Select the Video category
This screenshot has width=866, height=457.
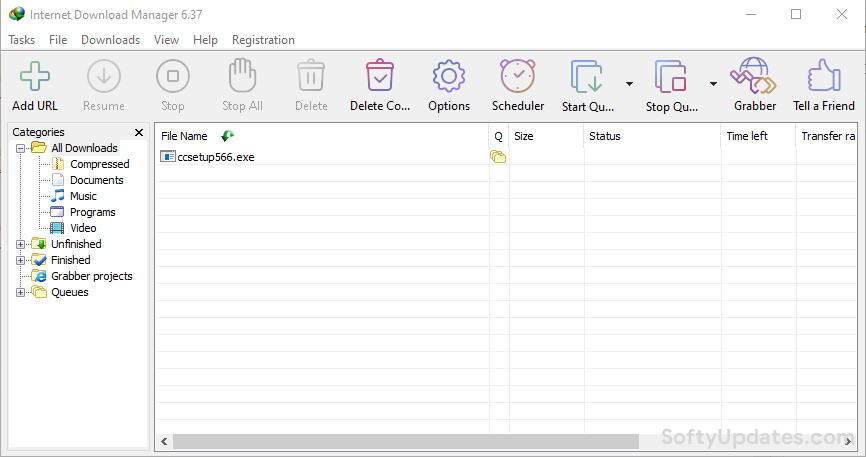pos(83,228)
